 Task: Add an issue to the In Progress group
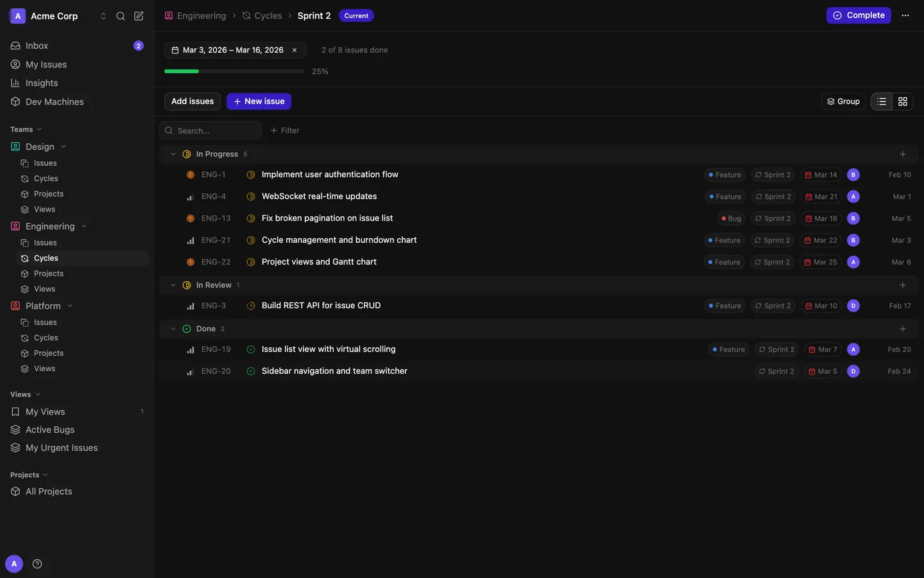[903, 154]
